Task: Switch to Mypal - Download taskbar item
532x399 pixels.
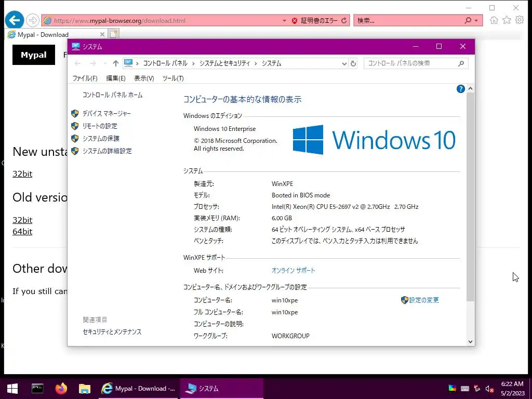Action: tap(138, 389)
